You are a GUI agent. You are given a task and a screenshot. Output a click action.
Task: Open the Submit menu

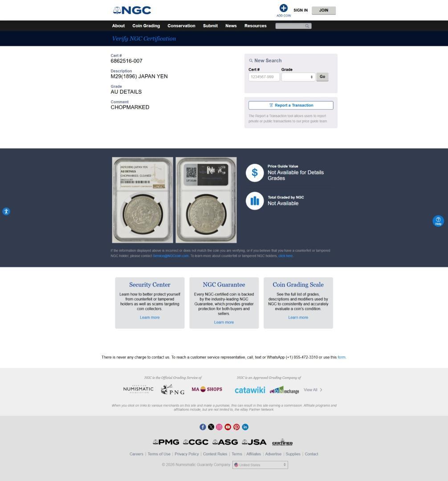tap(210, 26)
